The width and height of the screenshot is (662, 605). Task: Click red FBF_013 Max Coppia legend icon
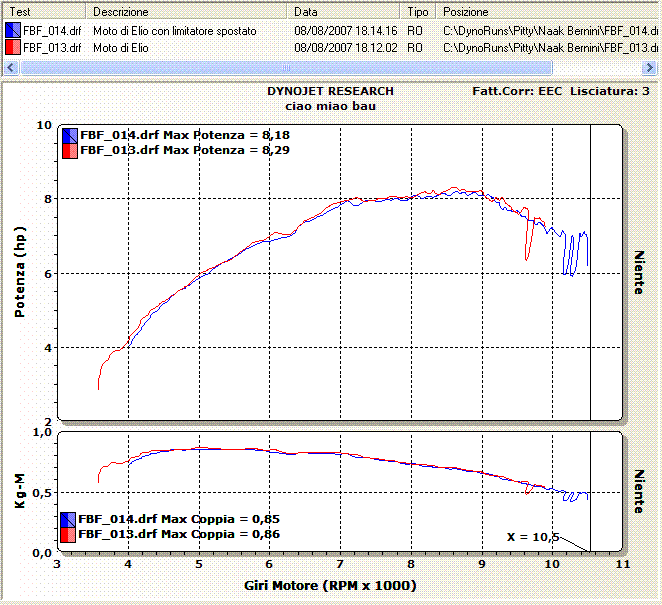(x=70, y=534)
